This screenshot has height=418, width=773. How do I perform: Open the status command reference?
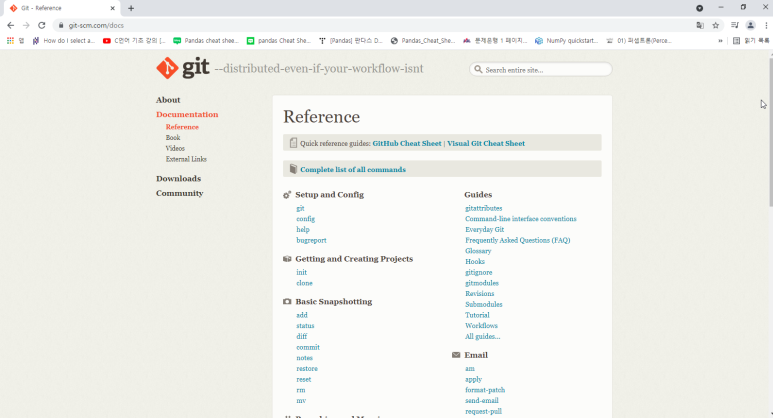pos(305,326)
